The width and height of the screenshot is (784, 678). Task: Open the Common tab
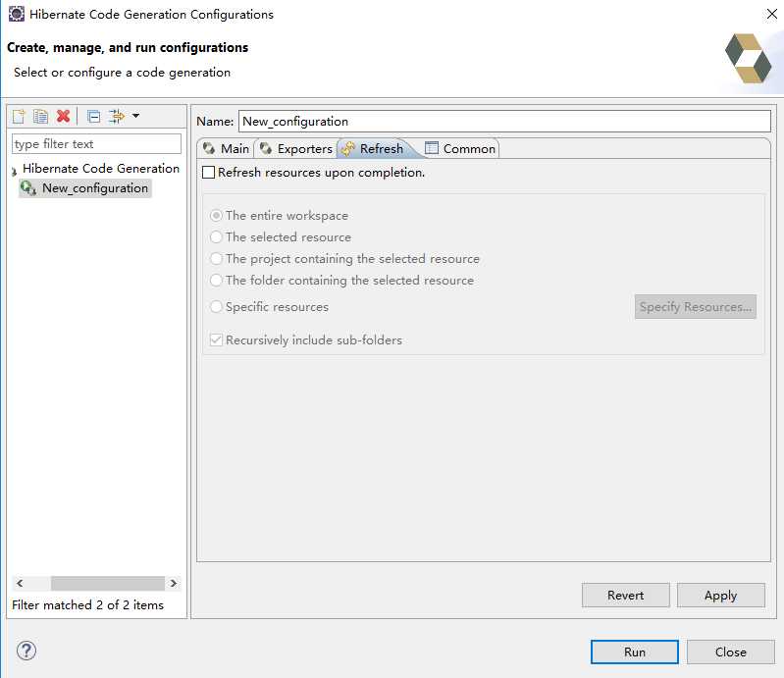(460, 148)
